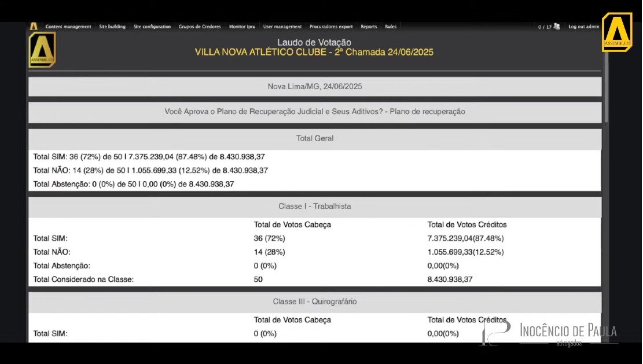643x364 pixels.
Task: Click Total de Votos Cabeça in Classe I
Action: coord(292,225)
